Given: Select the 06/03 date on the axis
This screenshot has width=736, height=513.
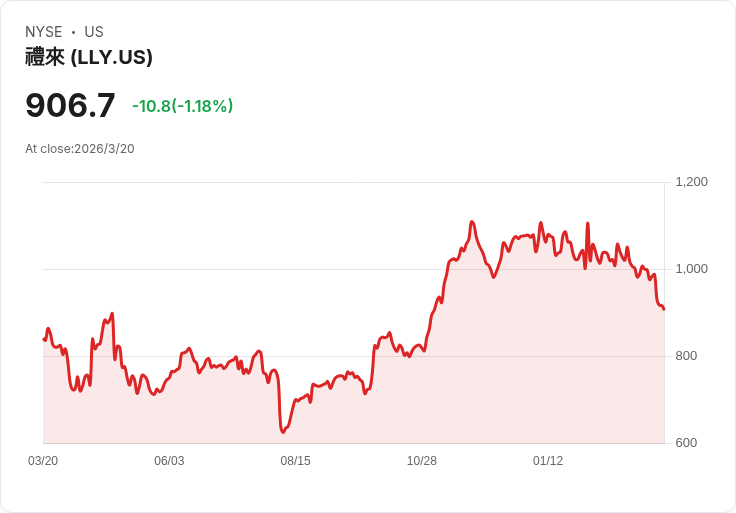Looking at the screenshot, I should click(169, 461).
